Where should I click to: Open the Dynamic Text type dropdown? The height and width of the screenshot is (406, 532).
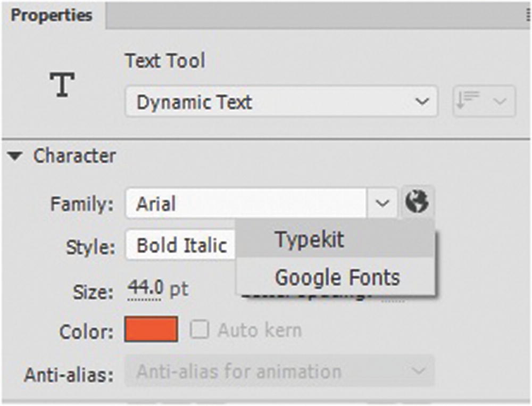(422, 102)
